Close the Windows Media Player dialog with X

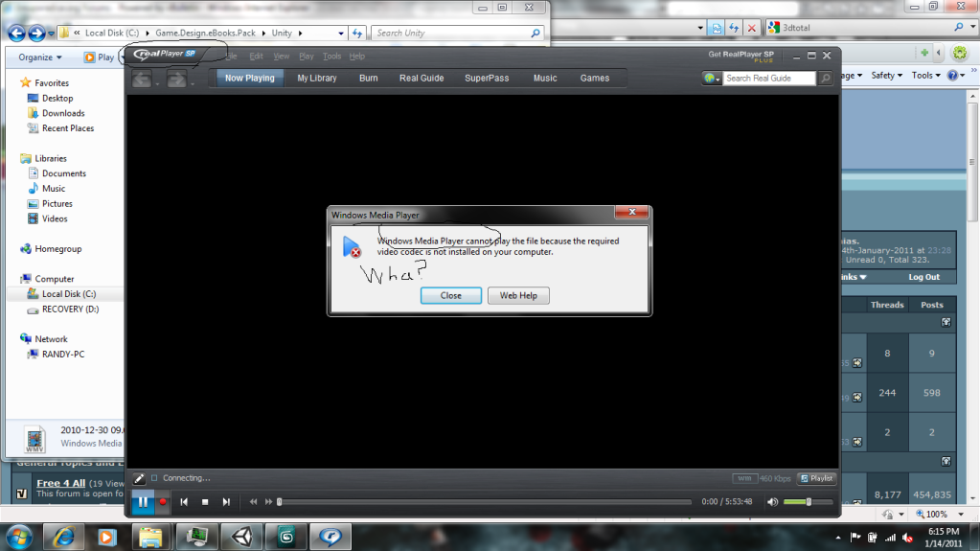click(x=632, y=212)
